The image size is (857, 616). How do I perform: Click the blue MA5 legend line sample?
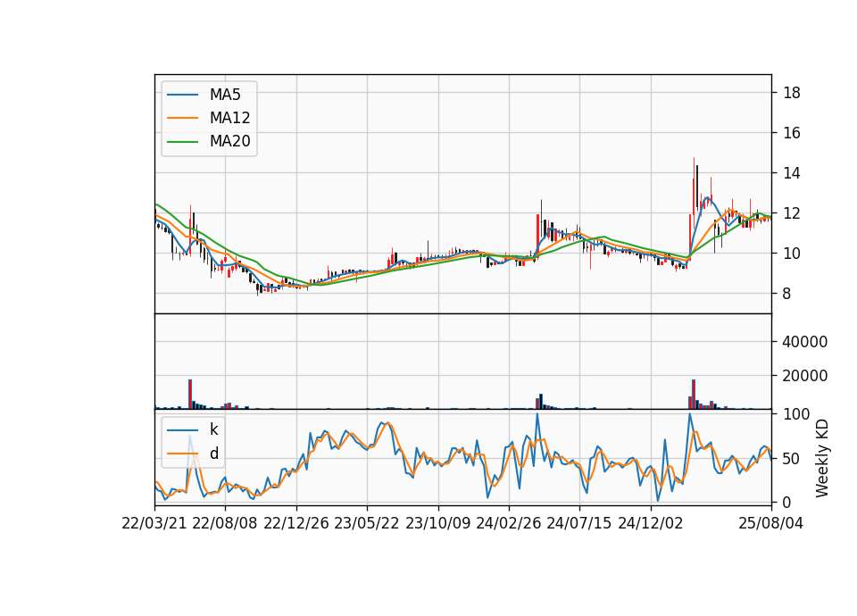[182, 95]
